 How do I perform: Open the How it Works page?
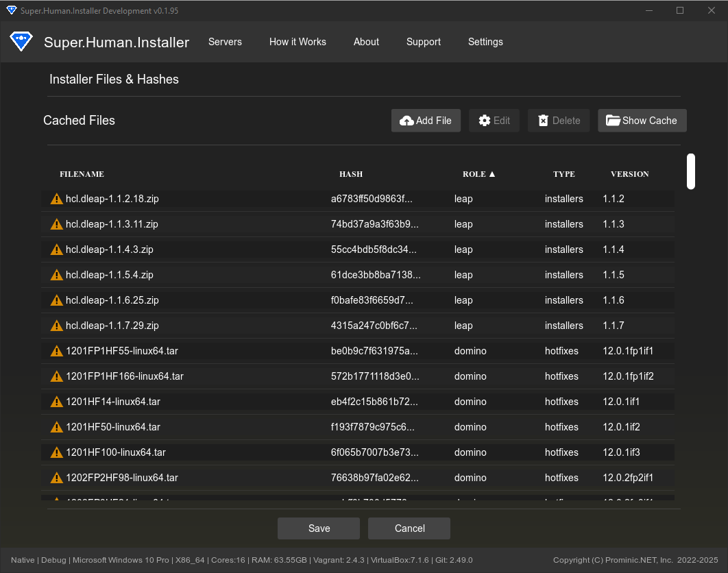pyautogui.click(x=298, y=42)
